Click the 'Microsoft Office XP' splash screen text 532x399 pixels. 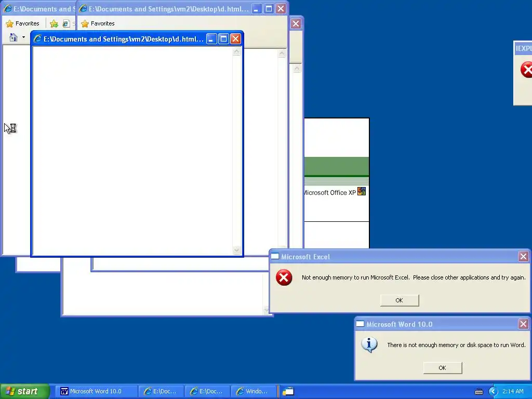pyautogui.click(x=330, y=193)
